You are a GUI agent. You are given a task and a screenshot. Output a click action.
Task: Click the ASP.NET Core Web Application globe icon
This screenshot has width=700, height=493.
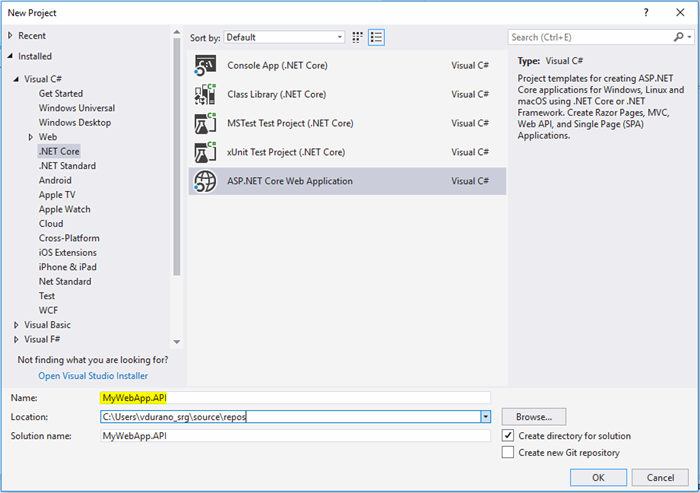pos(205,181)
